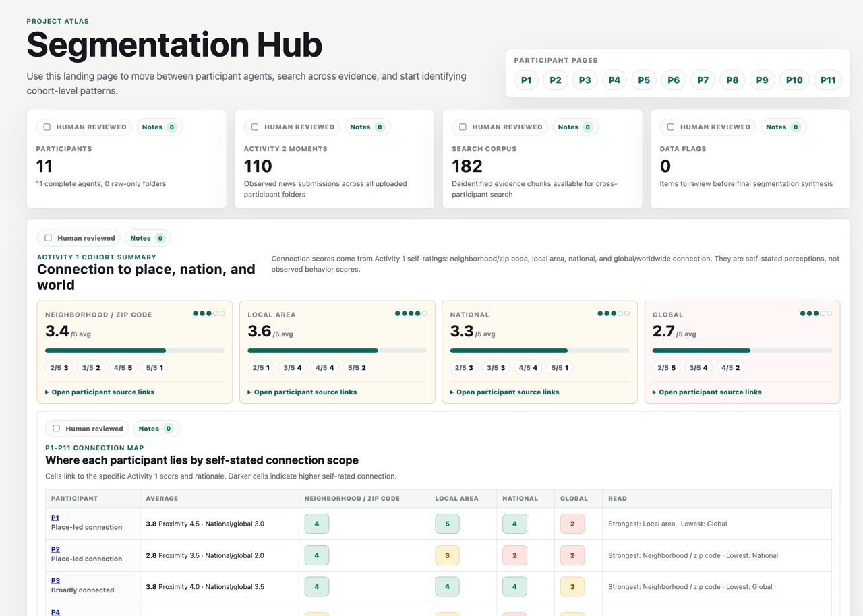Expand source links under Neighborhood / Zip Code
This screenshot has width=863, height=616.
tap(100, 392)
